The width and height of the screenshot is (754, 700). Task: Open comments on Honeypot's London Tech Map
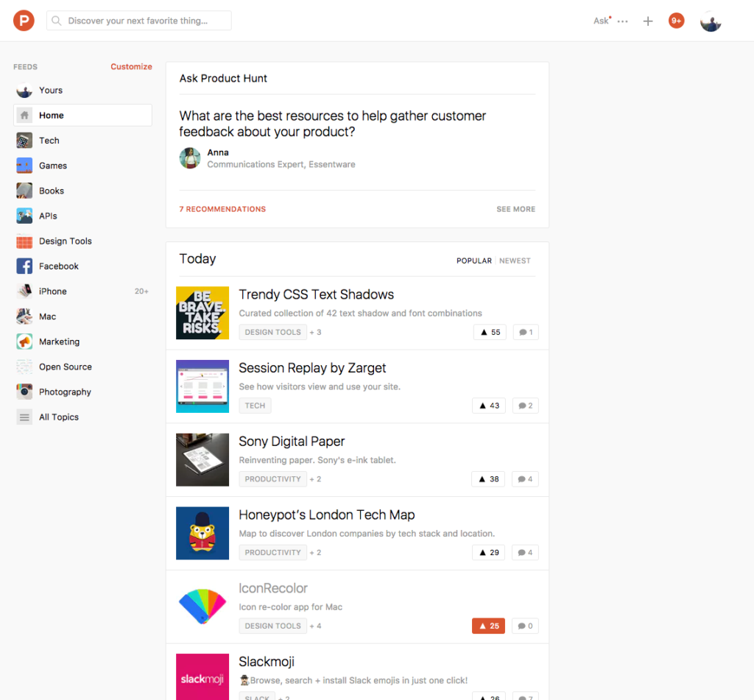[x=525, y=553]
